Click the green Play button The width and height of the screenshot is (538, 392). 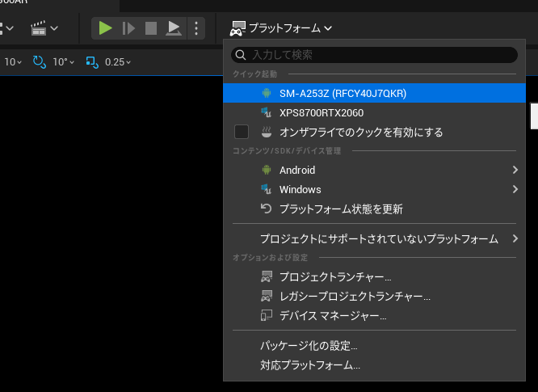coord(105,28)
